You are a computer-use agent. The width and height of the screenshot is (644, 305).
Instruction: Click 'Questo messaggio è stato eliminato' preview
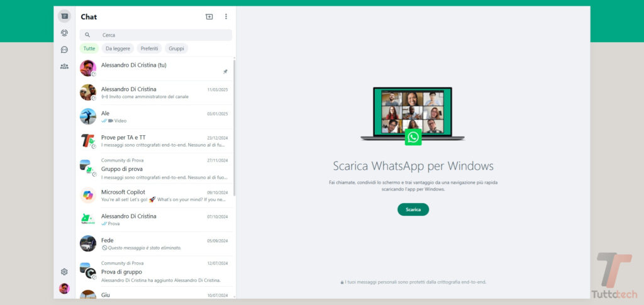[x=142, y=248]
